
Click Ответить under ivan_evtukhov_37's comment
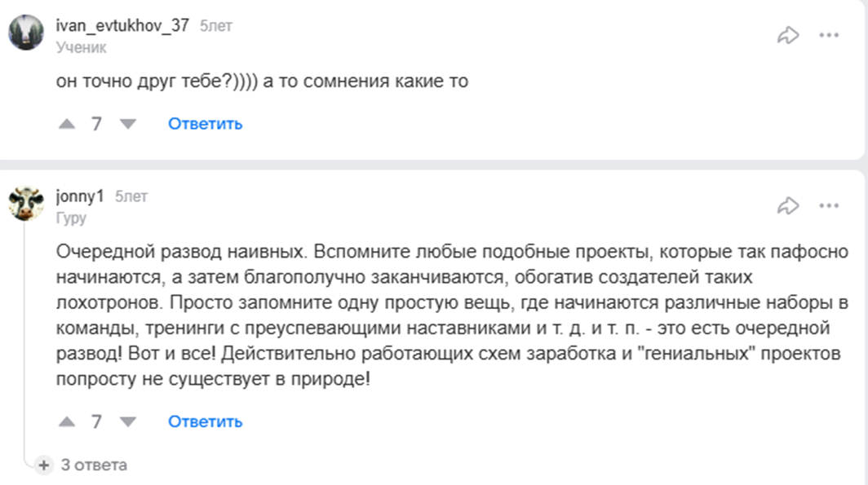[x=205, y=124]
